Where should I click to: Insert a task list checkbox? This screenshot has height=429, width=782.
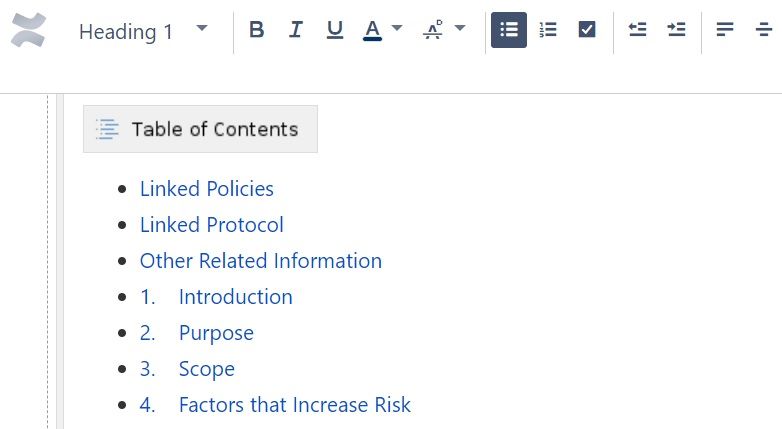tap(587, 30)
